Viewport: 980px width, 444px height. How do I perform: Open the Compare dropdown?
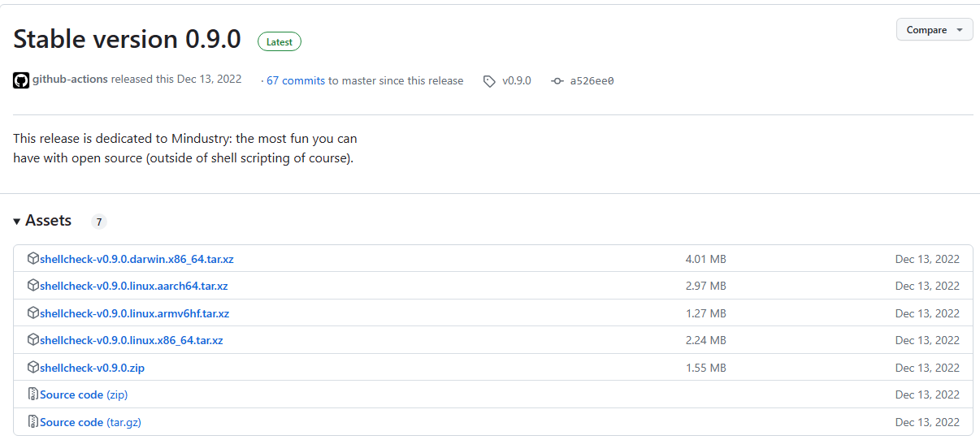pyautogui.click(x=934, y=30)
